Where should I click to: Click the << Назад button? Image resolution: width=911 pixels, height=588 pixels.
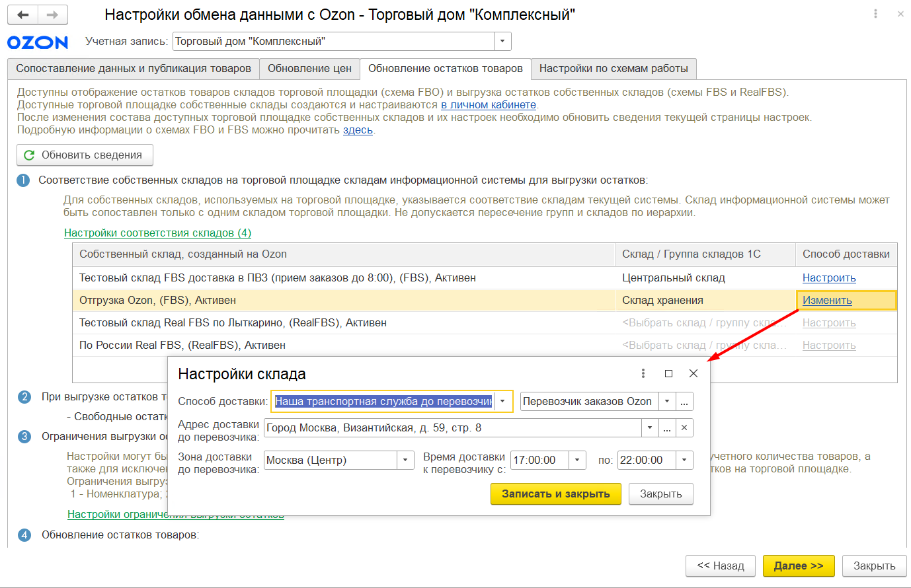point(721,566)
